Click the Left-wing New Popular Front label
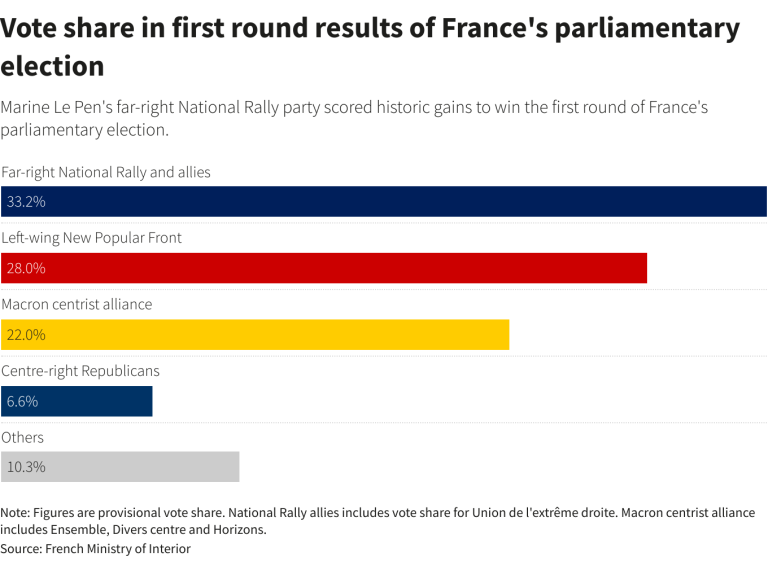 92,238
